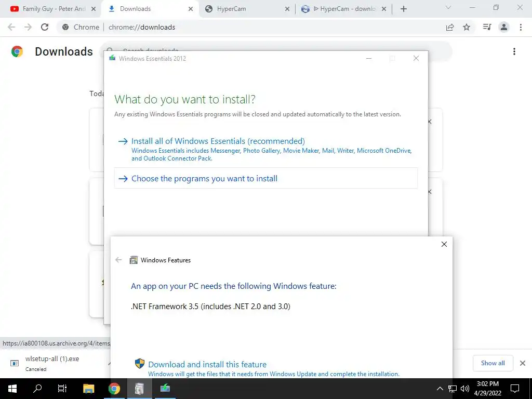Open network status tray icon
532x399 pixels.
pyautogui.click(x=453, y=389)
